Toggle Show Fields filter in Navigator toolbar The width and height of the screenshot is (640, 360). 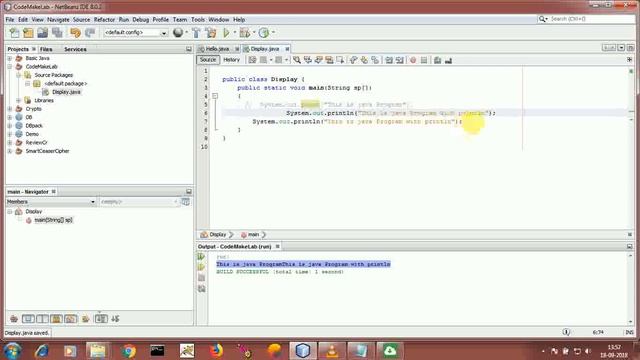(28, 319)
